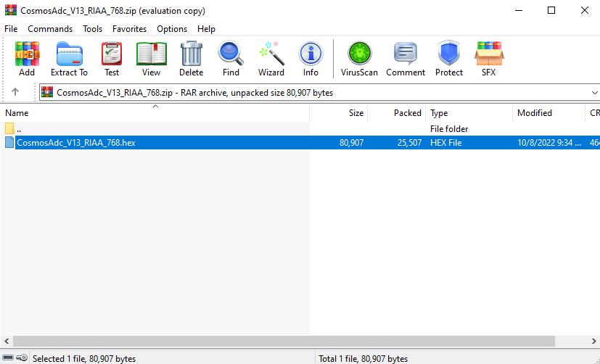Click the parent folder icon

coord(9,129)
